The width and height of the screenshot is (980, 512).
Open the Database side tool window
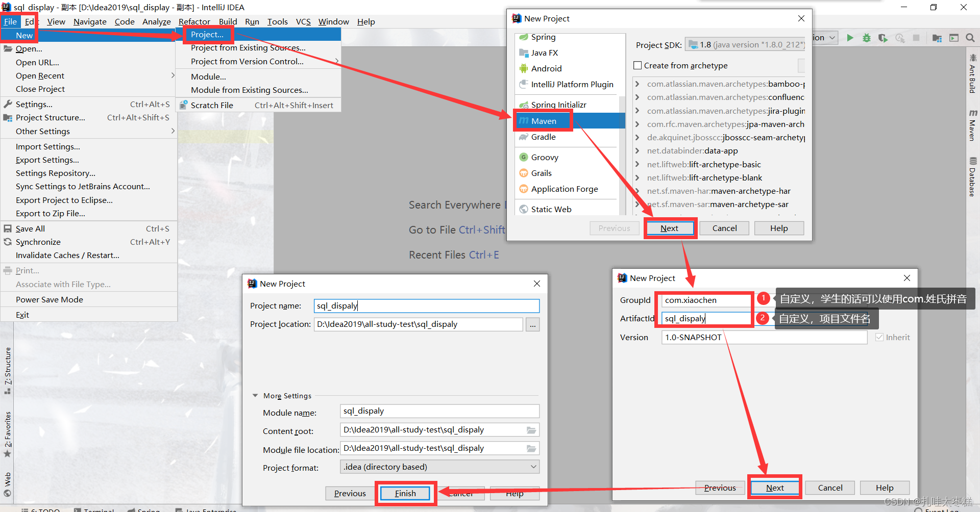(x=972, y=177)
